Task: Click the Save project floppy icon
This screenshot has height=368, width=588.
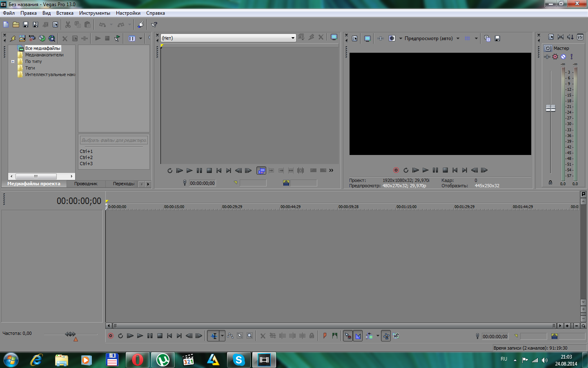Action: [x=26, y=25]
